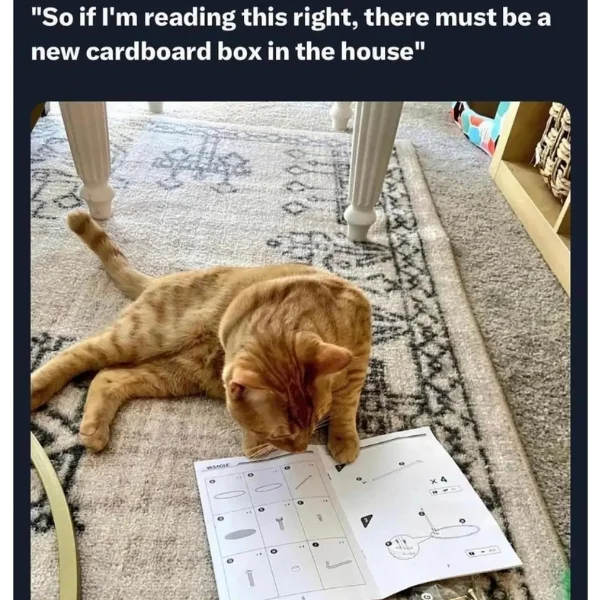Click the circular assembly detail diagram
The width and height of the screenshot is (600, 600).
pyautogui.click(x=404, y=546)
